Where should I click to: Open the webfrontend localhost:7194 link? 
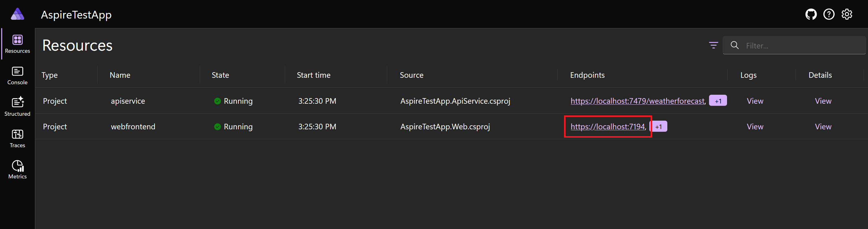608,127
